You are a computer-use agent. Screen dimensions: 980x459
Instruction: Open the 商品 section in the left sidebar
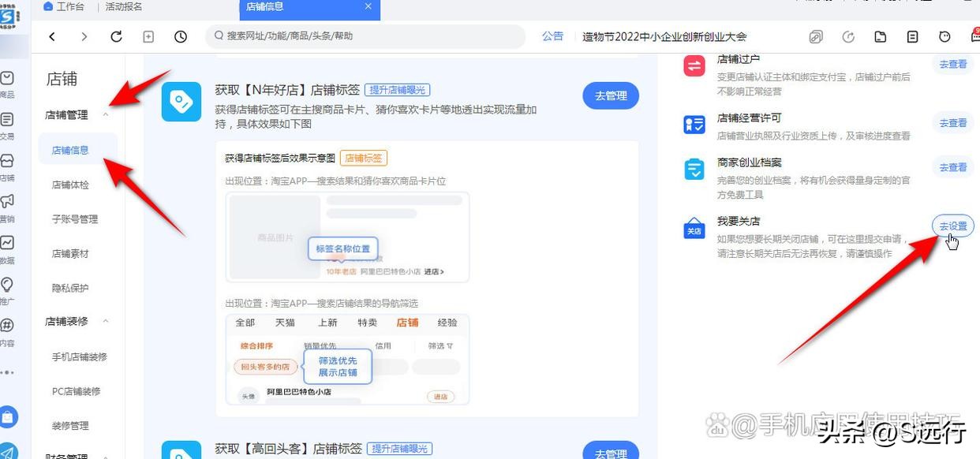tap(9, 79)
